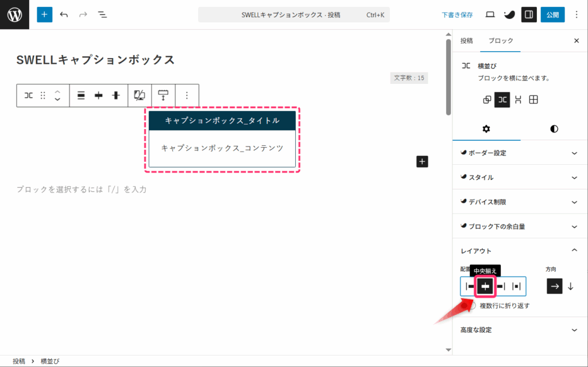Click the vertical alignment icon in block toolbar
This screenshot has height=367, width=588.
(116, 95)
